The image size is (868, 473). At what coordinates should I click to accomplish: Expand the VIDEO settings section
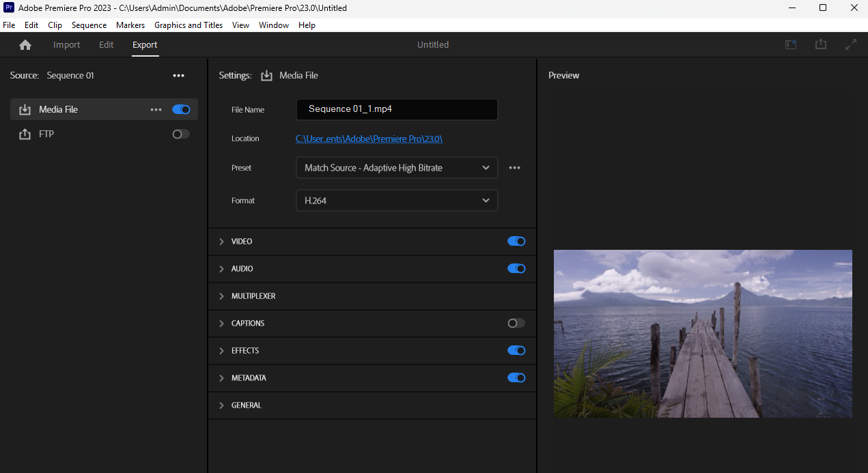[221, 242]
